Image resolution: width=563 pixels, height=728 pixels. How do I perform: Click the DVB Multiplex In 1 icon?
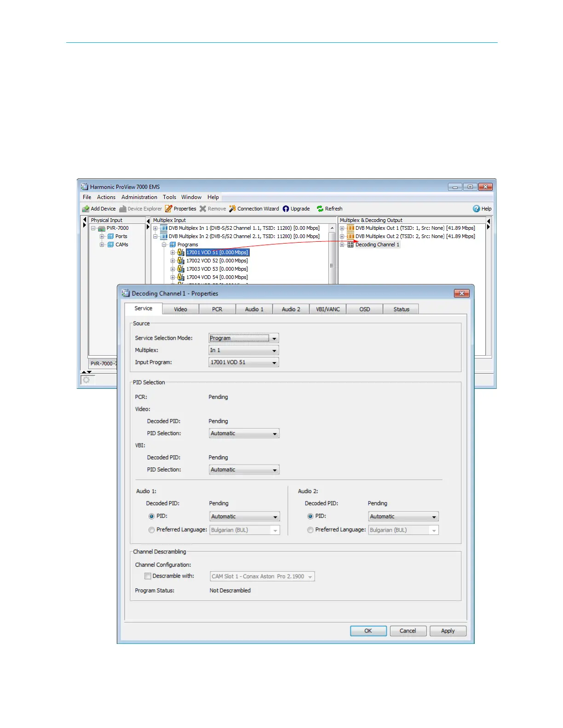(164, 228)
